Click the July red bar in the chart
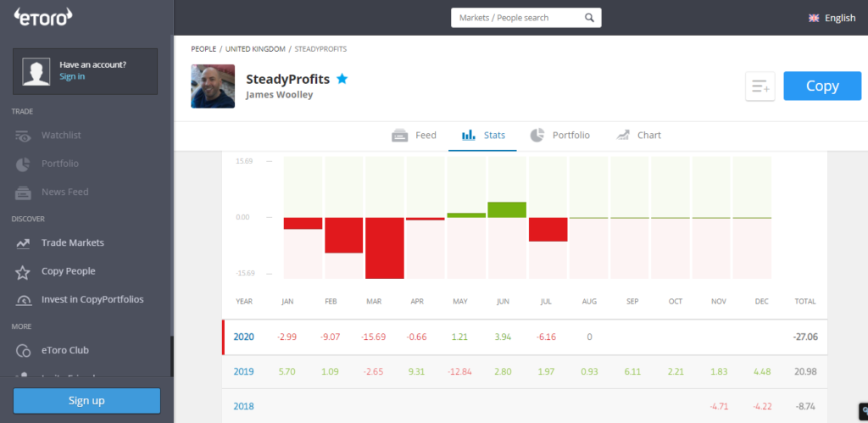The height and width of the screenshot is (423, 868). [x=548, y=229]
